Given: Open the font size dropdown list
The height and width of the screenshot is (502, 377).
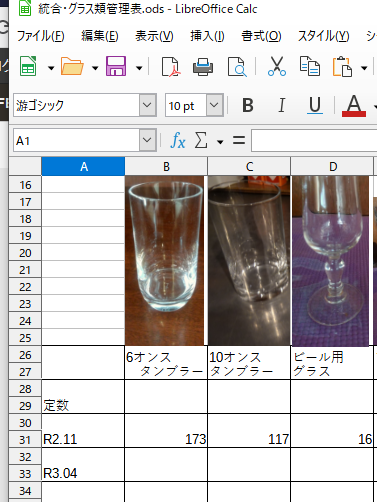Looking at the screenshot, I should click(214, 105).
